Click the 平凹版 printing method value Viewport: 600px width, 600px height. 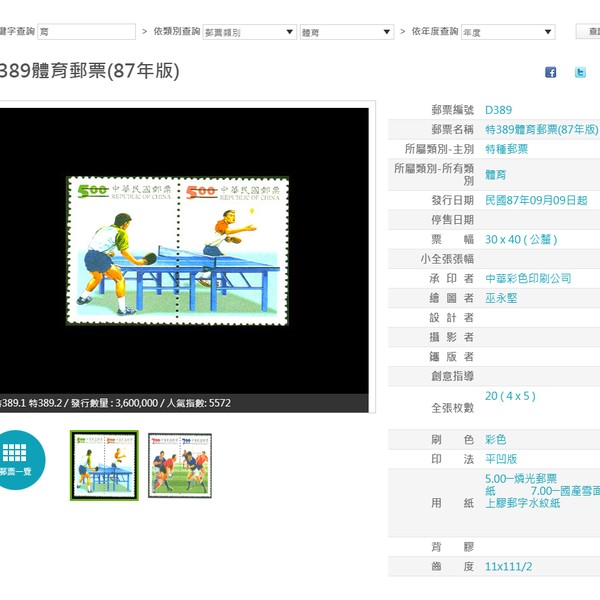tap(501, 459)
